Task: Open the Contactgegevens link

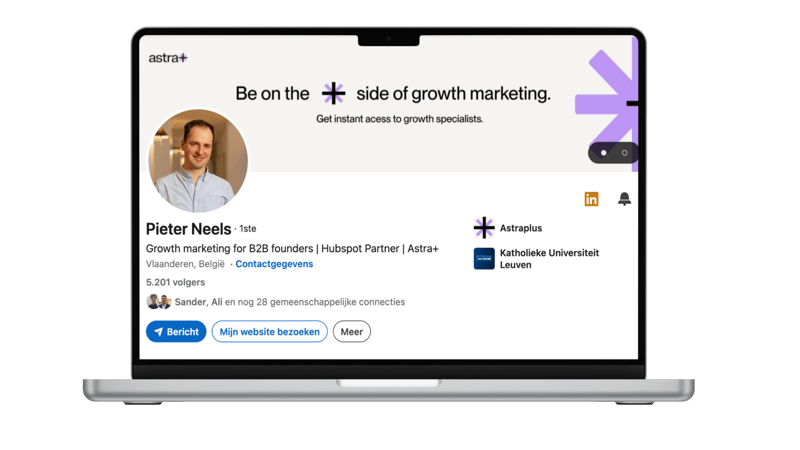Action: coord(275,264)
